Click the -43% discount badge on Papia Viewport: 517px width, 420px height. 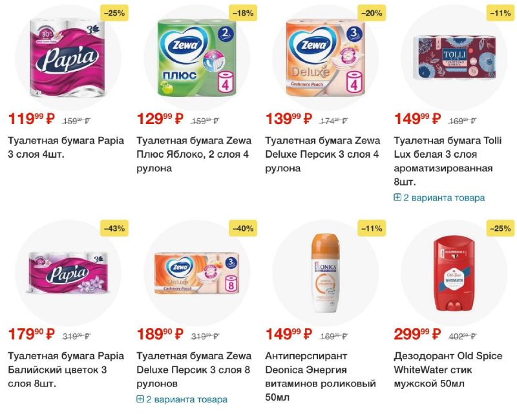(114, 228)
